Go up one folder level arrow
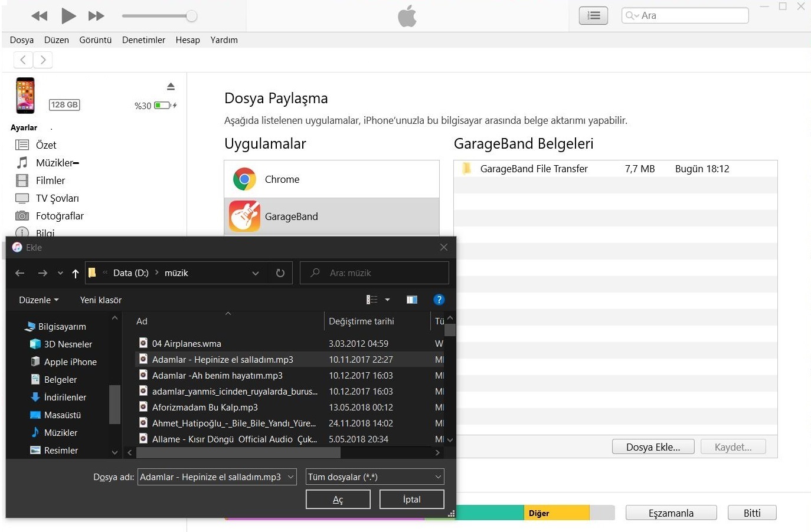The width and height of the screenshot is (811, 532). (76, 273)
